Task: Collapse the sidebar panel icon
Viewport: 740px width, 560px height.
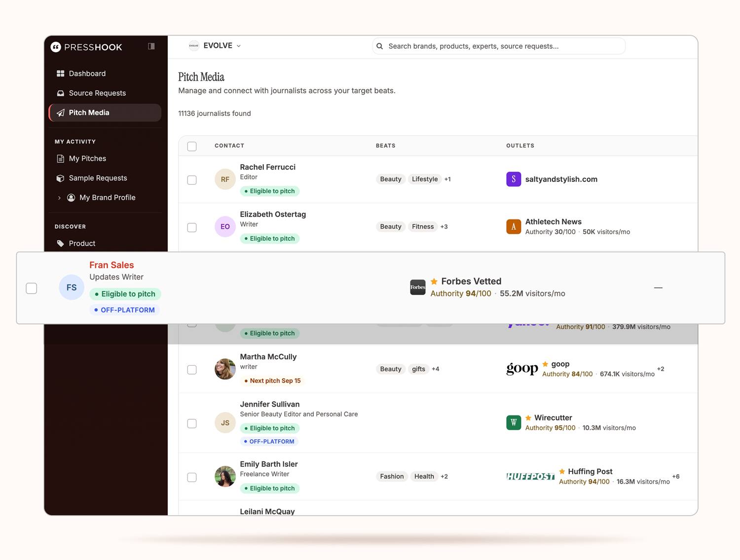Action: [151, 46]
